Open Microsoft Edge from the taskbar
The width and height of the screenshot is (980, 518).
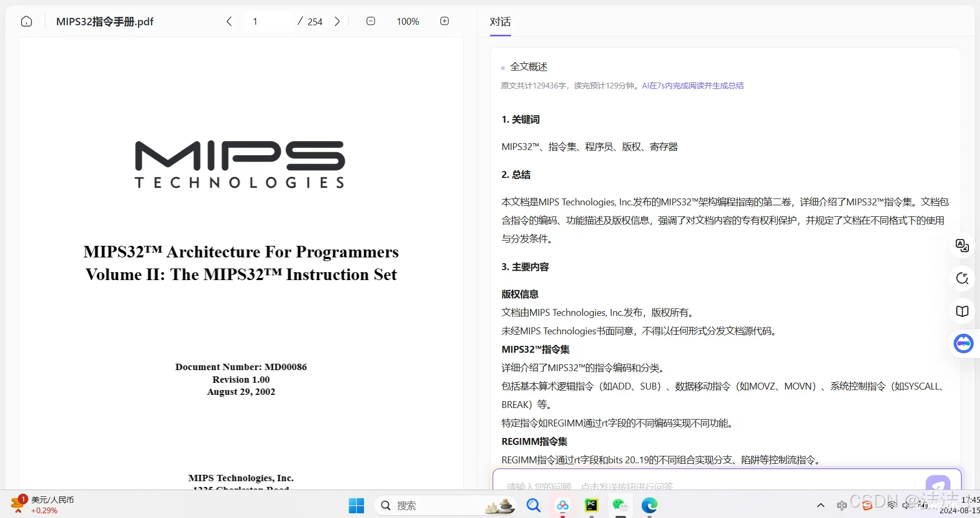650,505
